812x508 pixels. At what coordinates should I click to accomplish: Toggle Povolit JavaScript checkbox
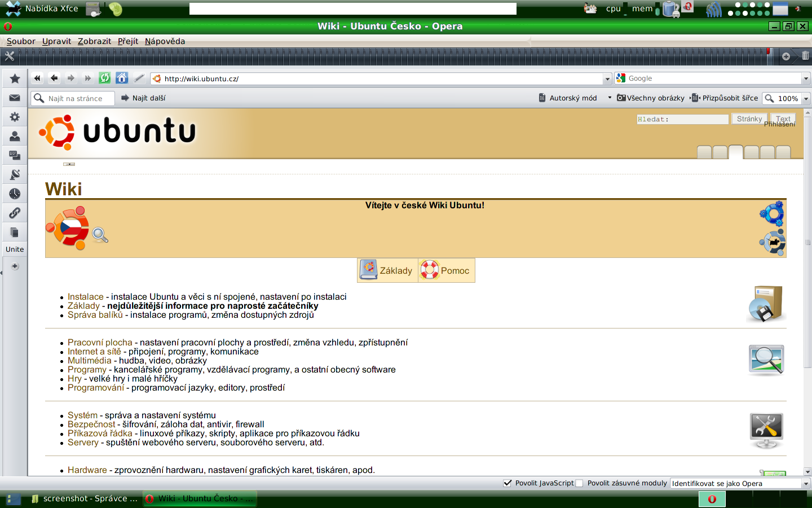tap(507, 483)
